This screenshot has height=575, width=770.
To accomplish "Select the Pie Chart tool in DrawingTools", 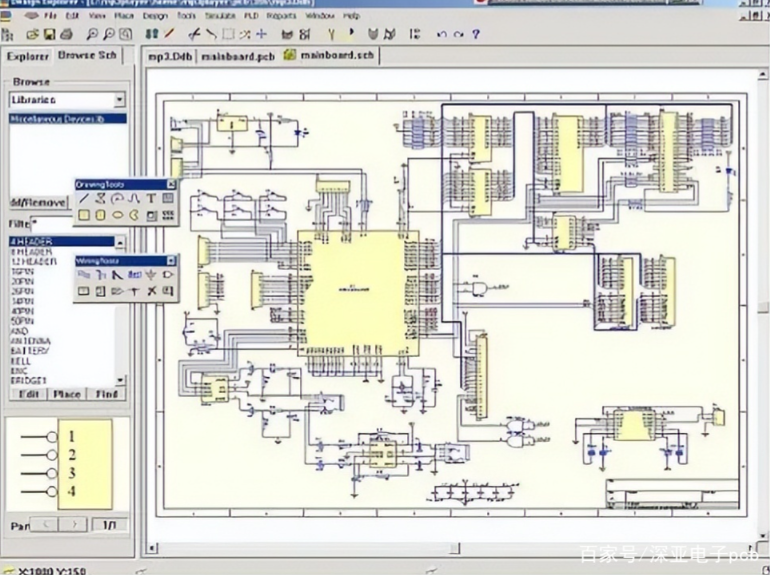I will click(x=134, y=215).
